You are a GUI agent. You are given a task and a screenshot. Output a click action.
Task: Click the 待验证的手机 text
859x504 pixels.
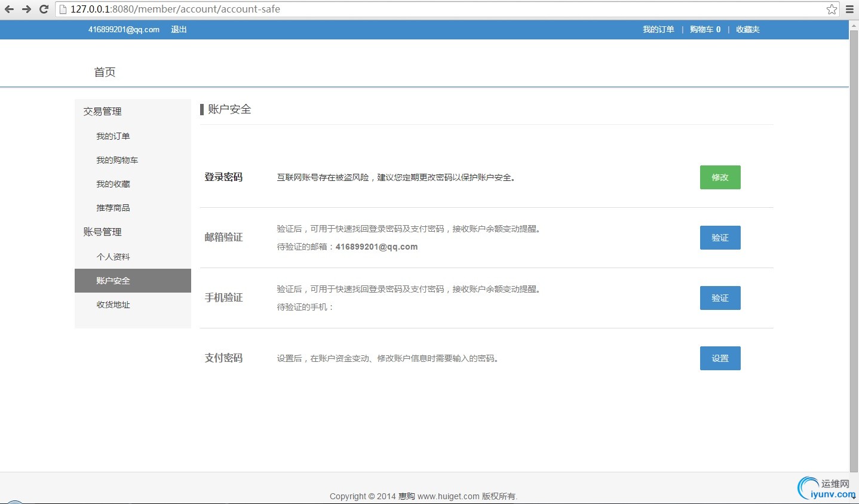[305, 307]
